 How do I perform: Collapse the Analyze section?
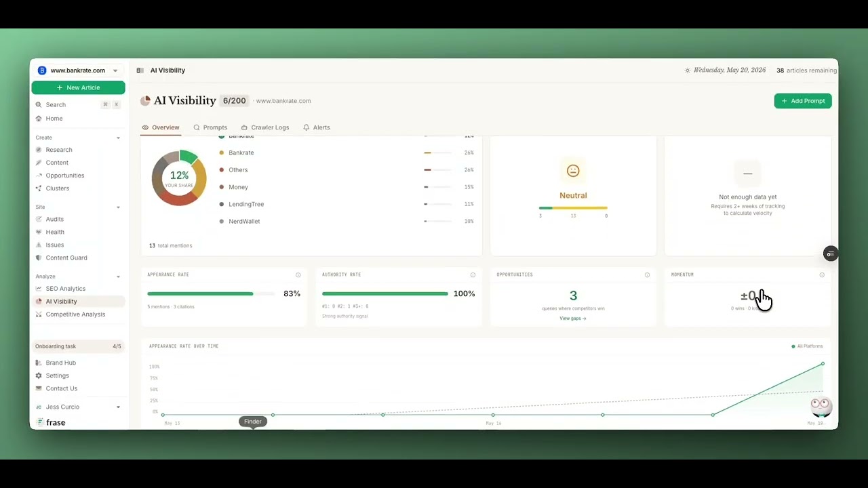[x=118, y=277]
